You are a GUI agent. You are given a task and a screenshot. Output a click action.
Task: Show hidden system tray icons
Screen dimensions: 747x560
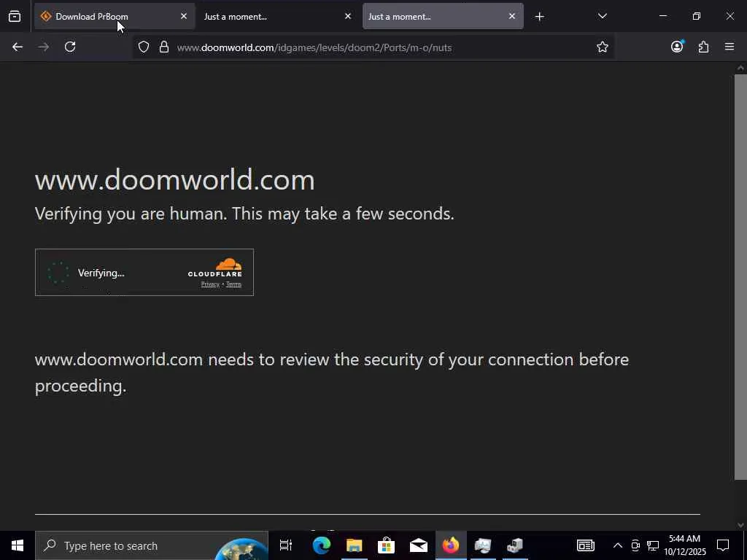tap(617, 545)
